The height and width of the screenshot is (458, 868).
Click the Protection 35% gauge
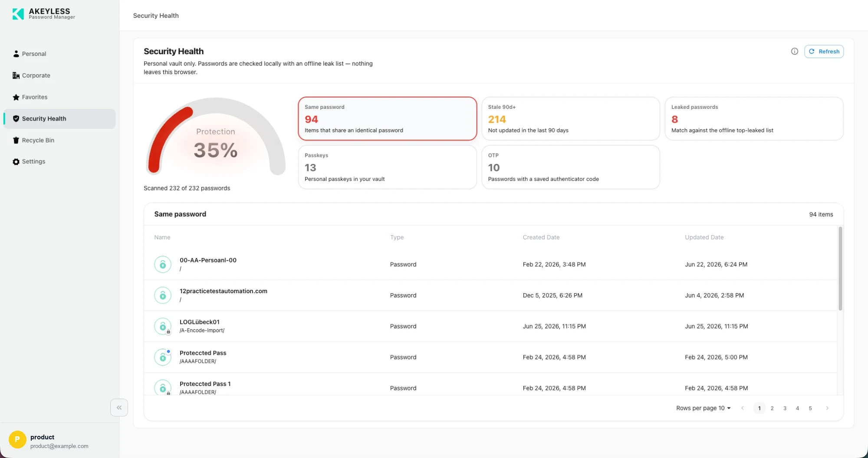(x=216, y=137)
